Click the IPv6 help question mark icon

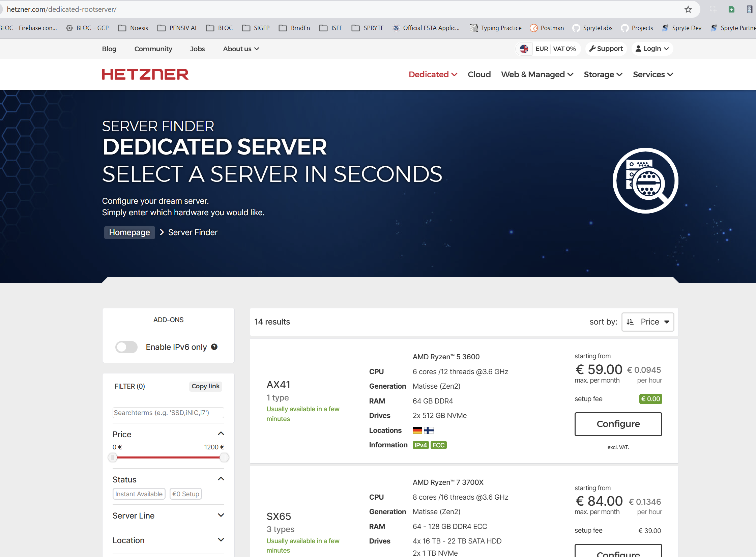click(x=214, y=347)
